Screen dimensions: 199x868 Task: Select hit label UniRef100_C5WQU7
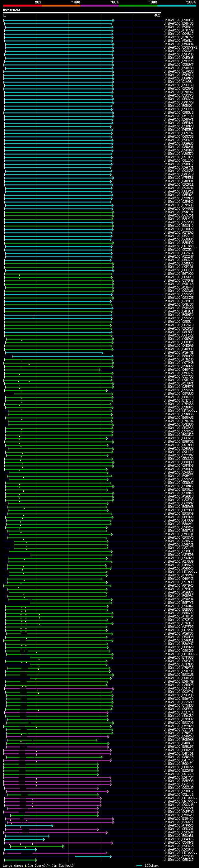pos(178,483)
